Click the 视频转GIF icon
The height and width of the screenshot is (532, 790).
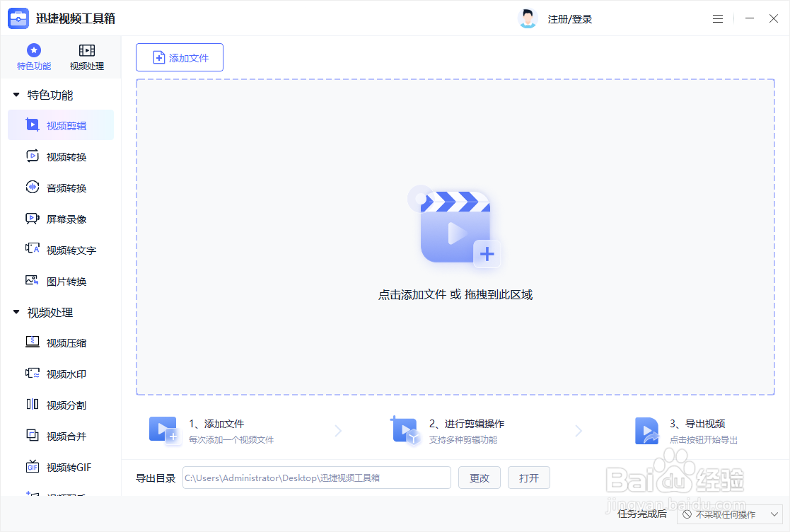[x=33, y=466]
